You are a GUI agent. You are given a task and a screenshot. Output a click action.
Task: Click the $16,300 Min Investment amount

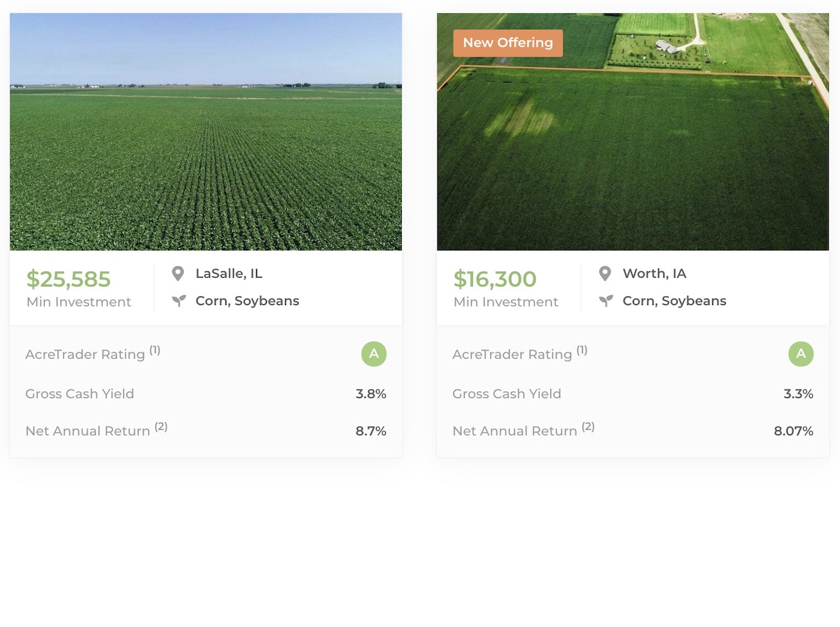coord(495,279)
